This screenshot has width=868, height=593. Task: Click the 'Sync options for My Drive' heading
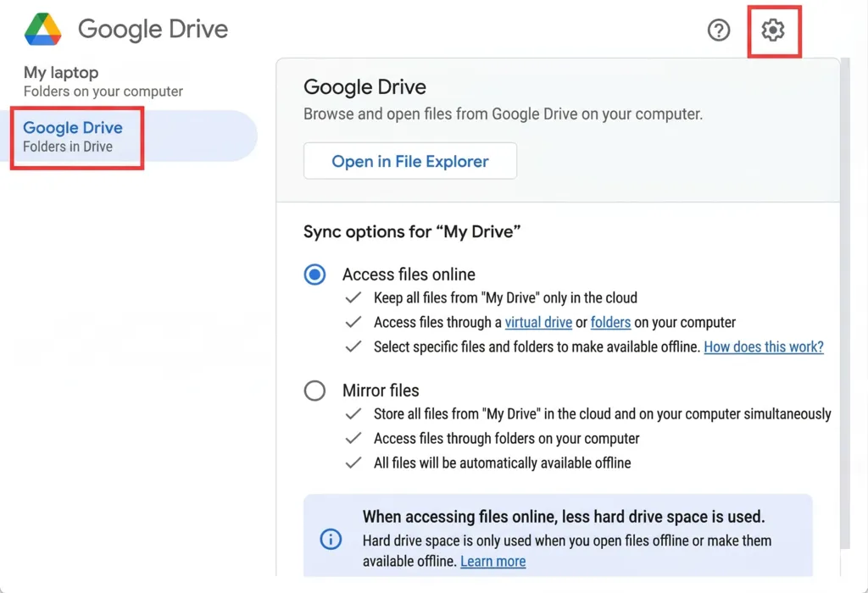[x=412, y=232]
